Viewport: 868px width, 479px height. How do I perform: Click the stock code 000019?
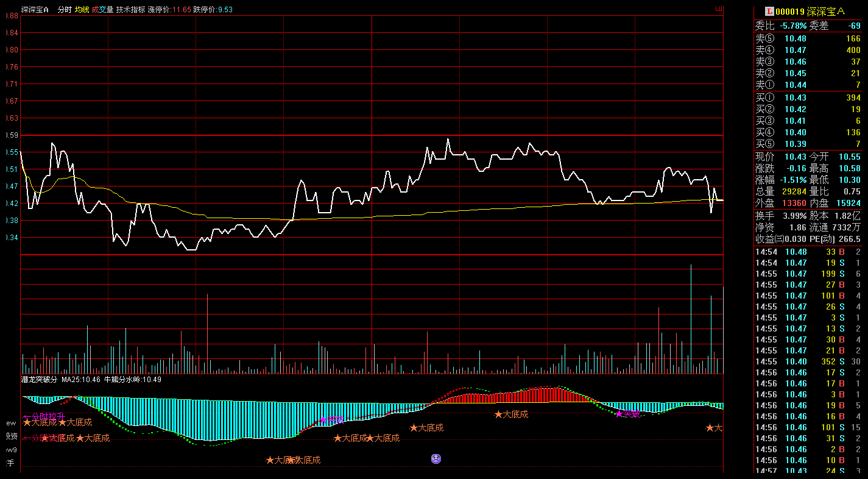coord(790,11)
